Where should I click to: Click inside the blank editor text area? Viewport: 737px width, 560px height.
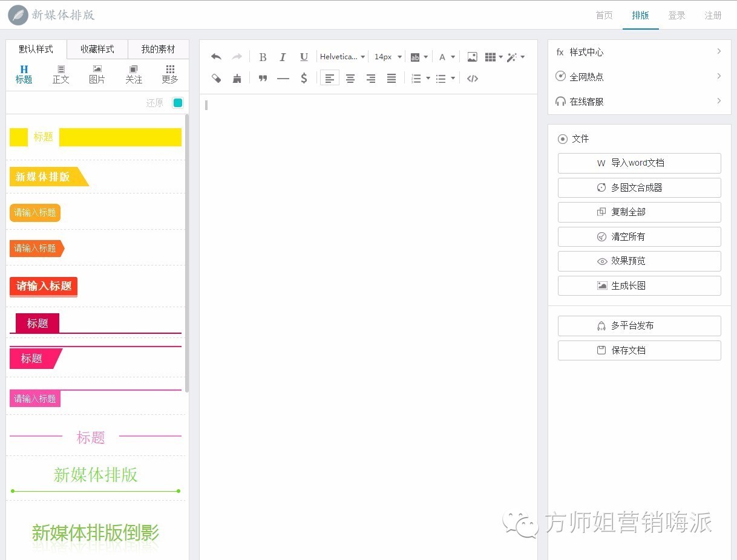[x=363, y=242]
